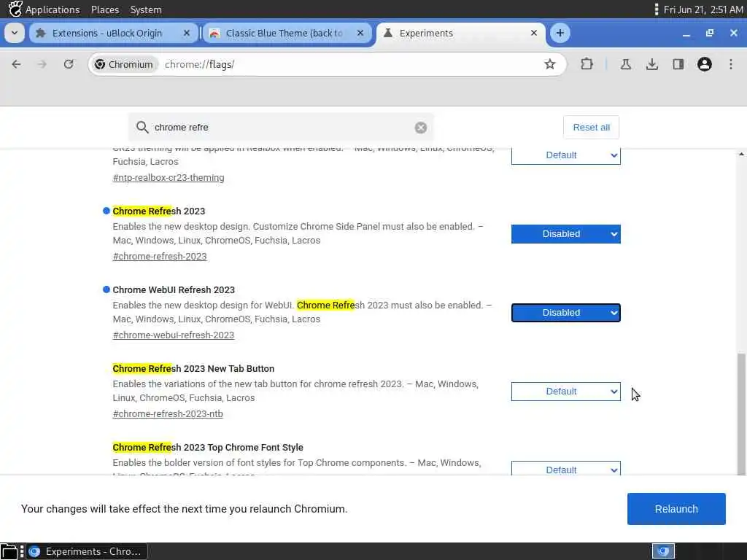Open Top Chrome Font Style Default dropdown
The width and height of the screenshot is (747, 560).
pyautogui.click(x=565, y=468)
